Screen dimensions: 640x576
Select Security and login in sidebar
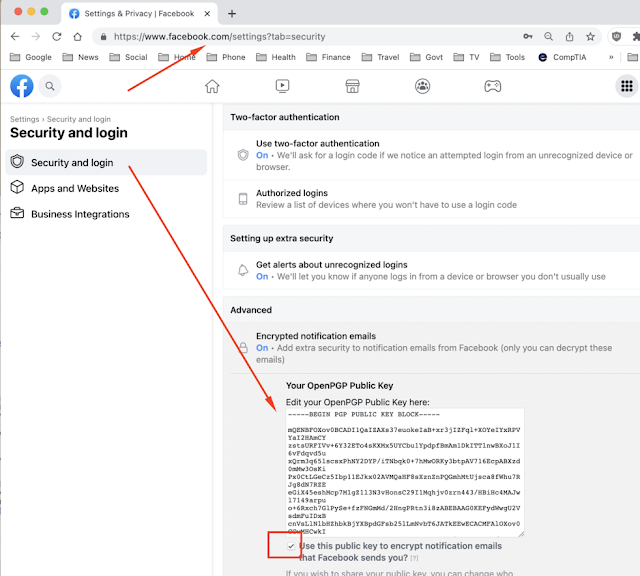[106, 162]
